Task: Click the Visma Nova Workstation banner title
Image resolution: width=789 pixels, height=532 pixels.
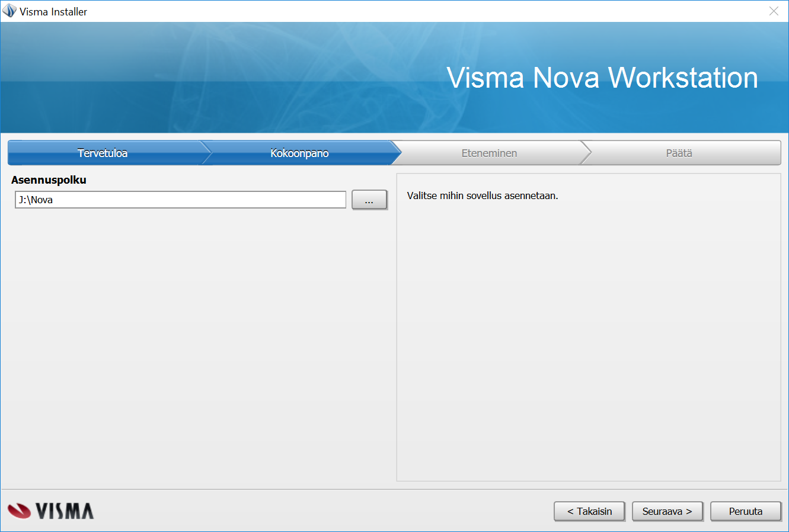Action: tap(602, 78)
